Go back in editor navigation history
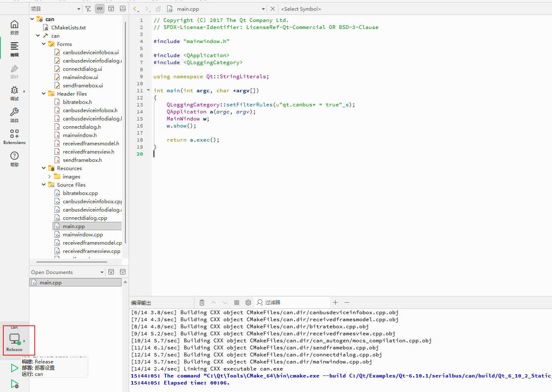Image resolution: width=552 pixels, height=392 pixels. [136, 9]
